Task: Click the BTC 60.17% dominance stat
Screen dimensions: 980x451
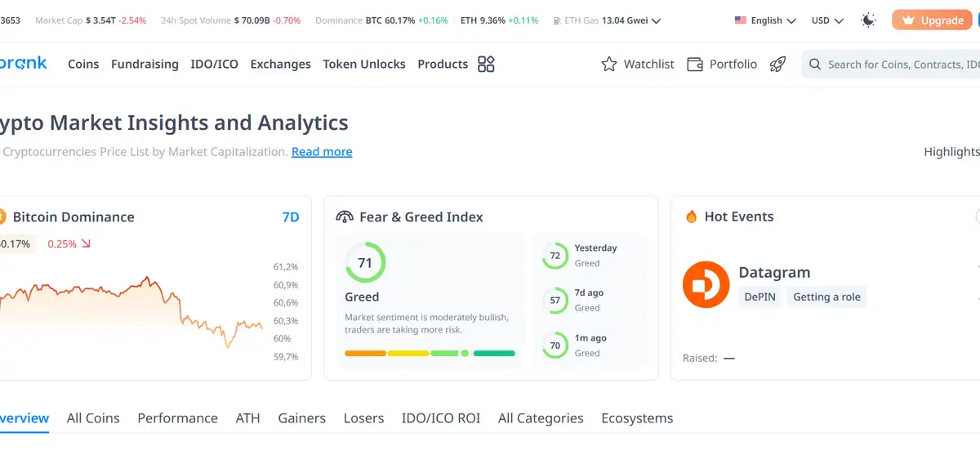Action: coord(407,20)
